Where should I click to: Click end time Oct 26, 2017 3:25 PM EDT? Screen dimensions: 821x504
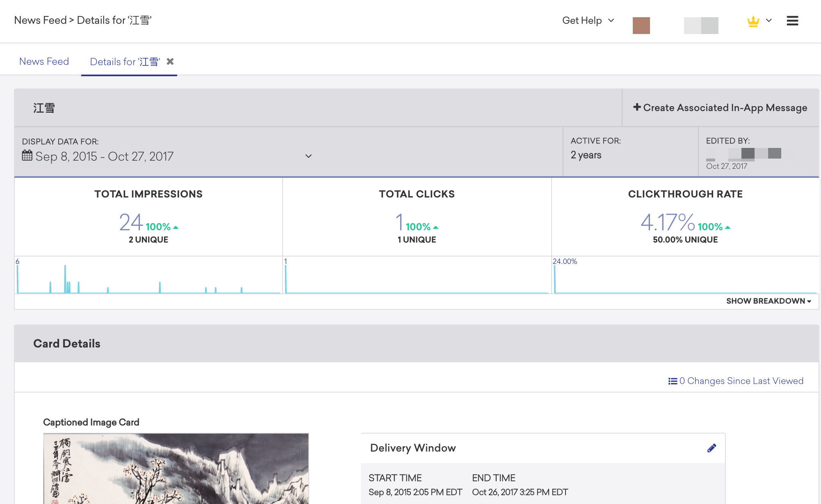[520, 492]
